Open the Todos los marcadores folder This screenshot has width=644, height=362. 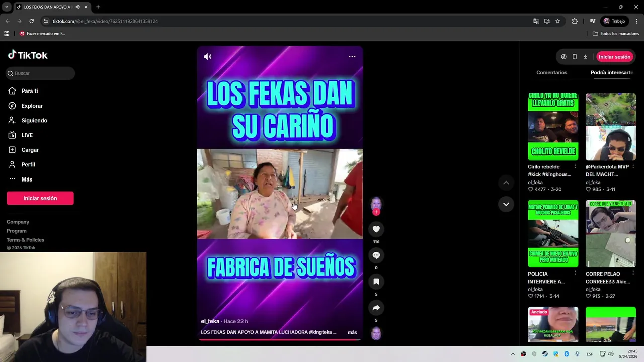[x=616, y=34]
